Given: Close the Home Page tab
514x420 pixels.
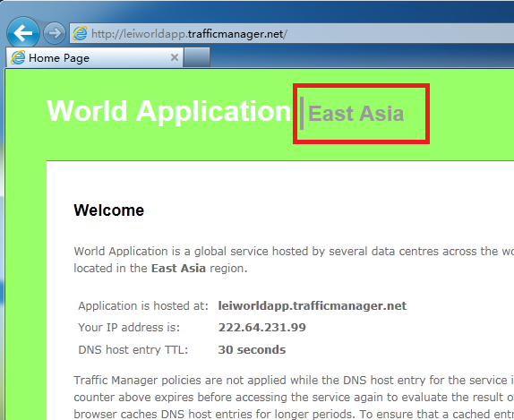Looking at the screenshot, I should (x=175, y=57).
